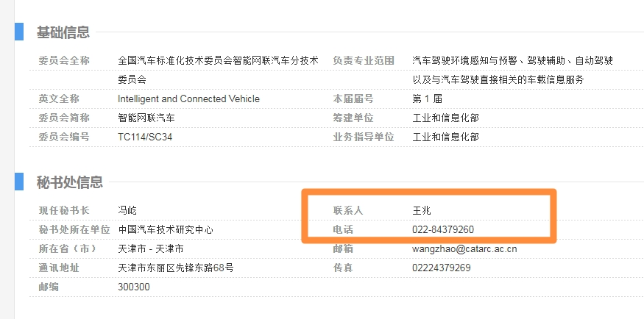The width and height of the screenshot is (644, 319).
Task: Click the blue marker beside 基础信息
Action: coord(19,32)
